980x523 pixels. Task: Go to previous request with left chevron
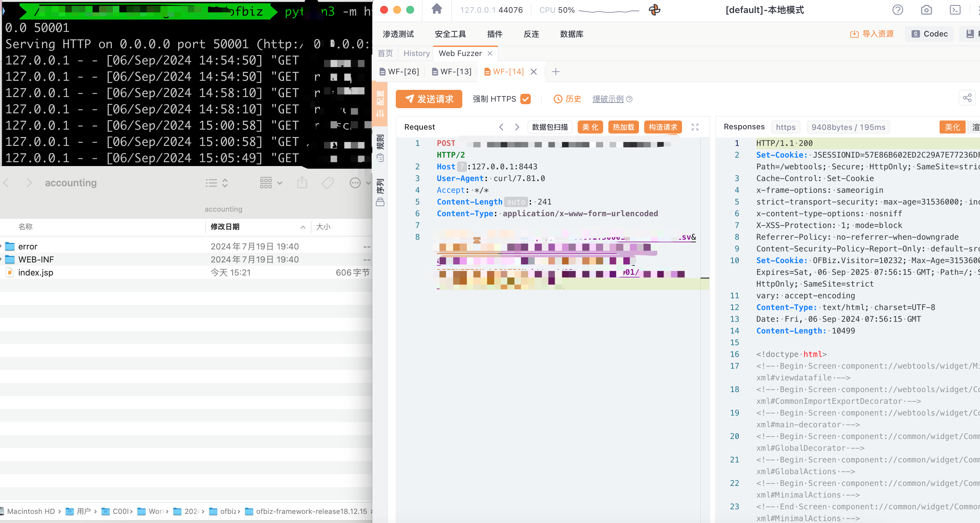[501, 127]
